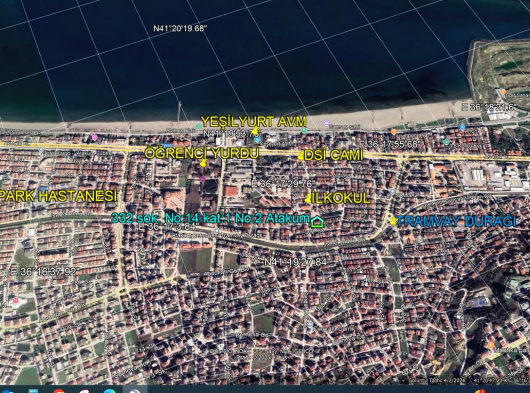Click the DSİ Cami pushpin marker

point(300,156)
